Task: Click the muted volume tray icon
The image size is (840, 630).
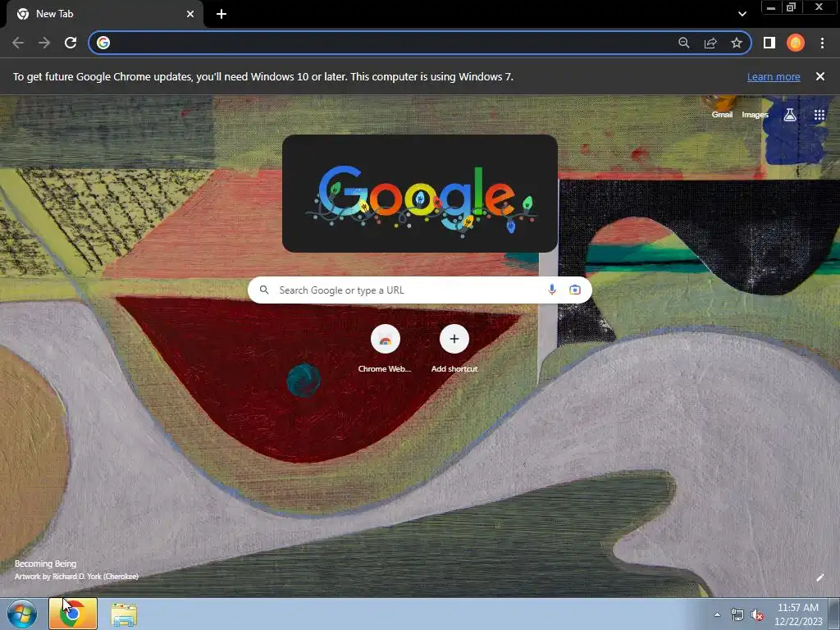Action: click(757, 615)
